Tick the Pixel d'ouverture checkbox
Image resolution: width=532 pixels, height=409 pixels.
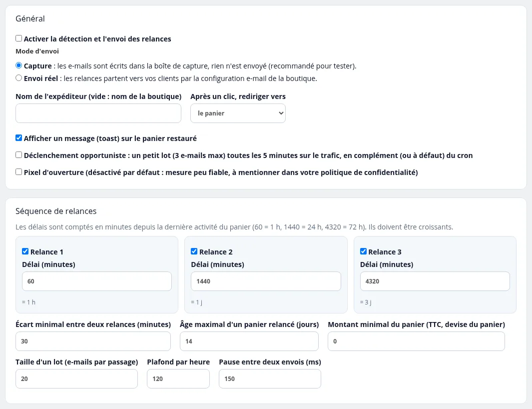18,172
